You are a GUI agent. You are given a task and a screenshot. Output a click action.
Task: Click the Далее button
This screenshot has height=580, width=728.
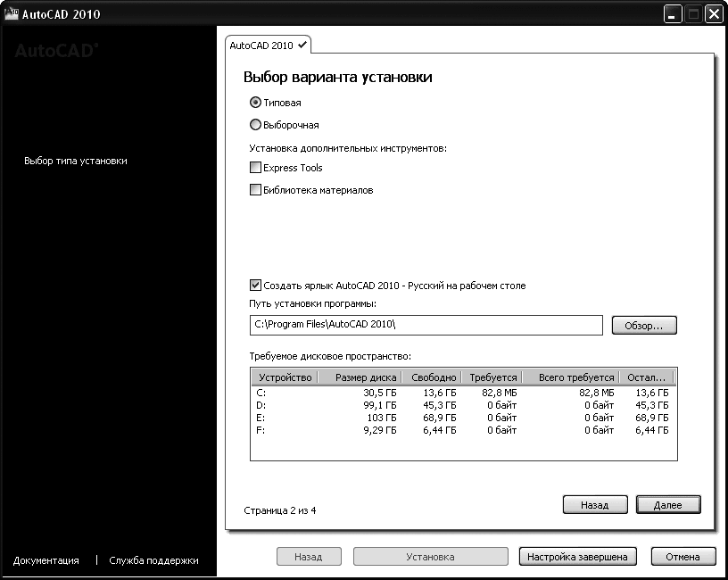tap(667, 504)
